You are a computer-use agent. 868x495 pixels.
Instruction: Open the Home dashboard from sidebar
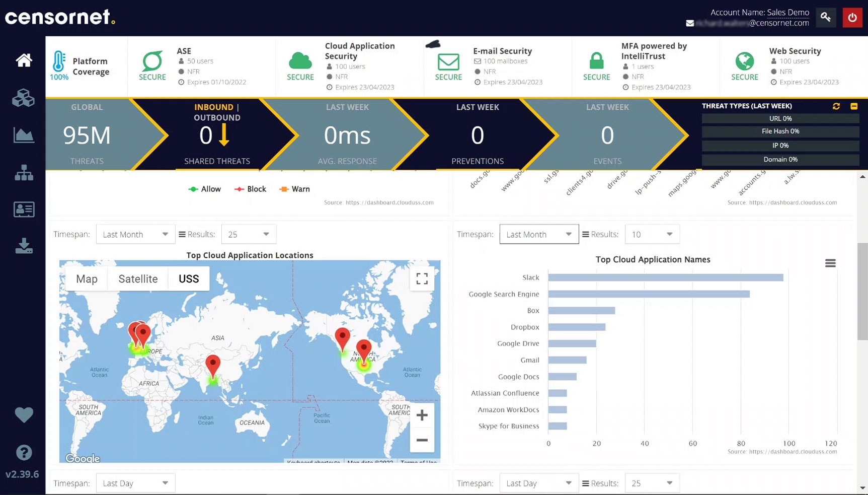[24, 60]
